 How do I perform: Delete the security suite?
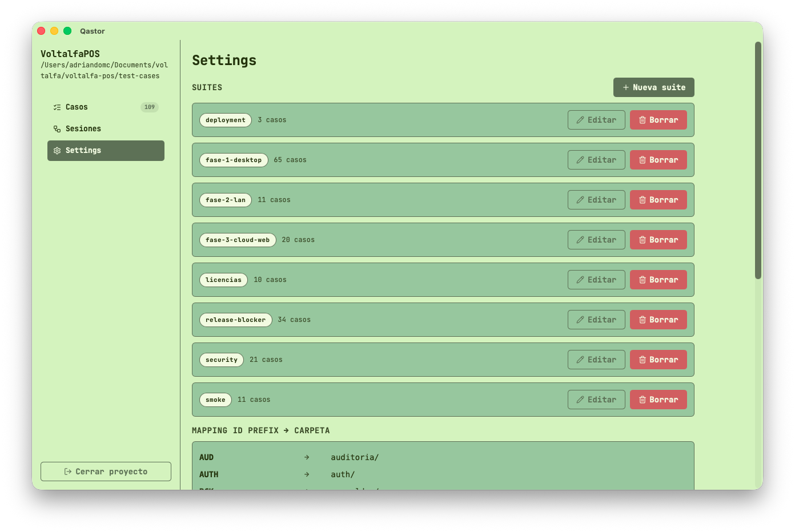pyautogui.click(x=659, y=360)
